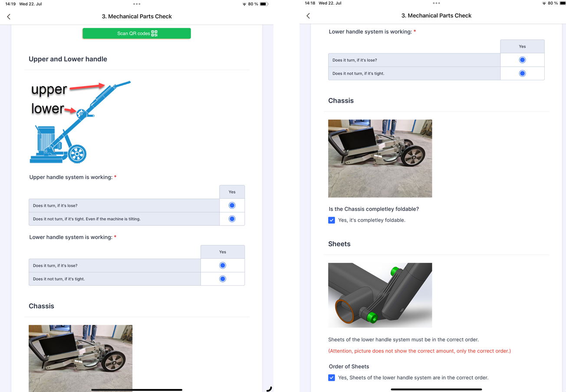
Task: Tap time 14:18 in right status bar
Action: coord(310,3)
